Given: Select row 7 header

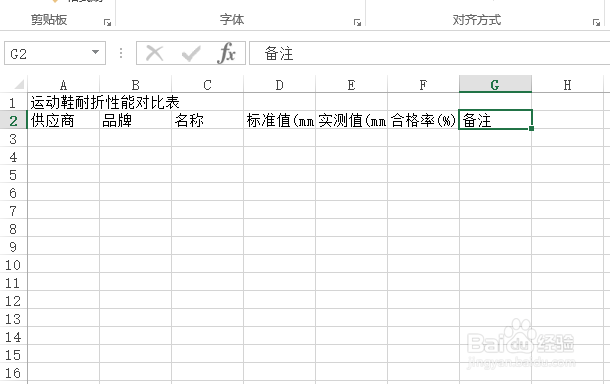Looking at the screenshot, I should (13, 210).
